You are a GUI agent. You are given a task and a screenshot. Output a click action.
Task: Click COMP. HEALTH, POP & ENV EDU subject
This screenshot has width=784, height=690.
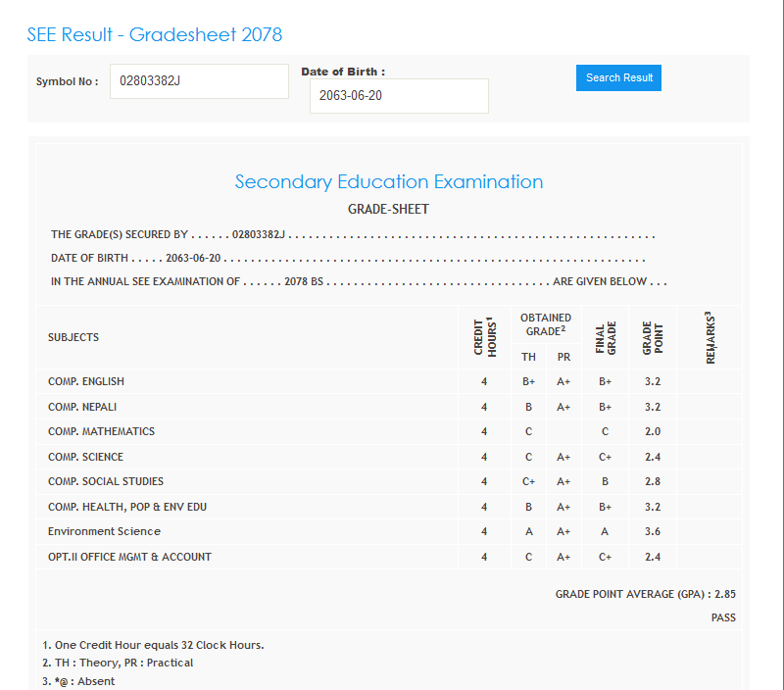pos(127,507)
